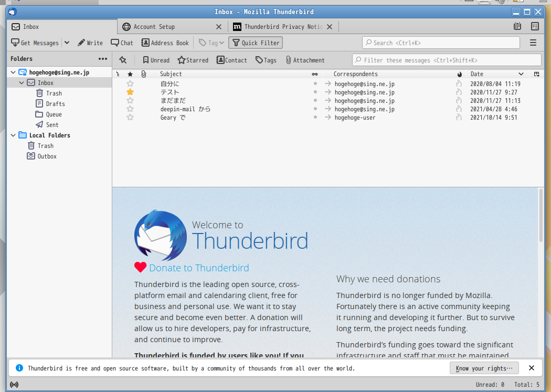The height and width of the screenshot is (392, 551).
Task: Filter to Contact messages only
Action: pyautogui.click(x=231, y=60)
